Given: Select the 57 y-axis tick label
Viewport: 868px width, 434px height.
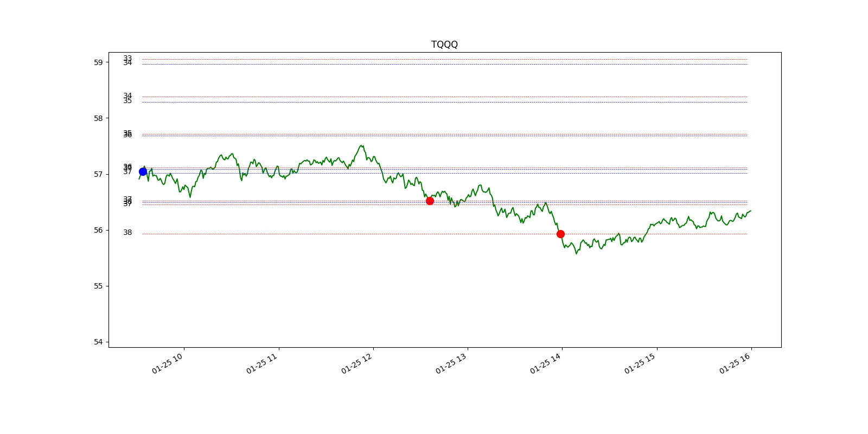Looking at the screenshot, I should [x=98, y=174].
